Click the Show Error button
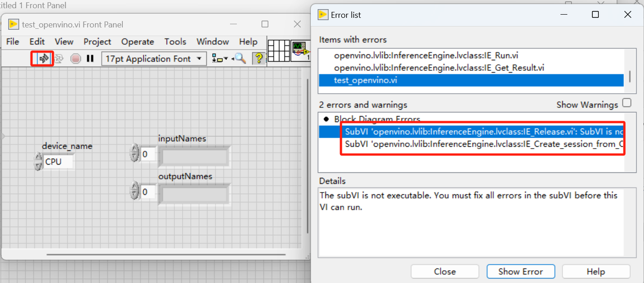 click(520, 272)
